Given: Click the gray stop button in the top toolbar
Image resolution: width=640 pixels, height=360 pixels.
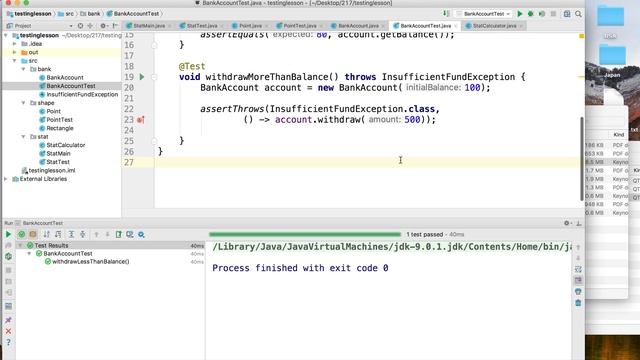Looking at the screenshot, I should [553, 14].
